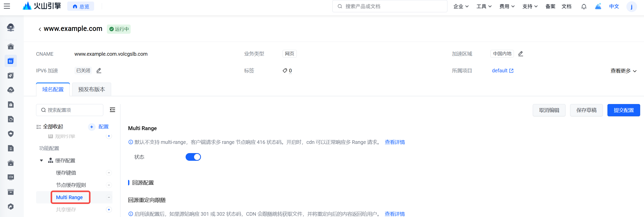Click 全部收起 to collapse all
Screen dimensions: 644x217
pyautogui.click(x=50, y=127)
